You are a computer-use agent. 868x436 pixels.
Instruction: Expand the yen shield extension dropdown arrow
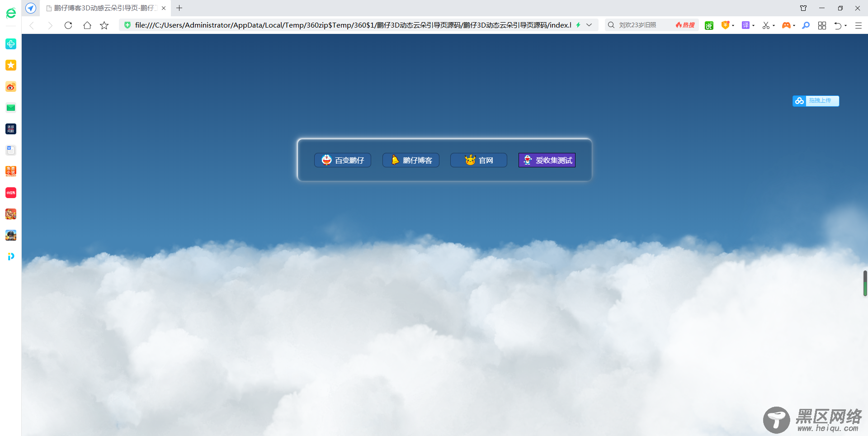coord(733,25)
